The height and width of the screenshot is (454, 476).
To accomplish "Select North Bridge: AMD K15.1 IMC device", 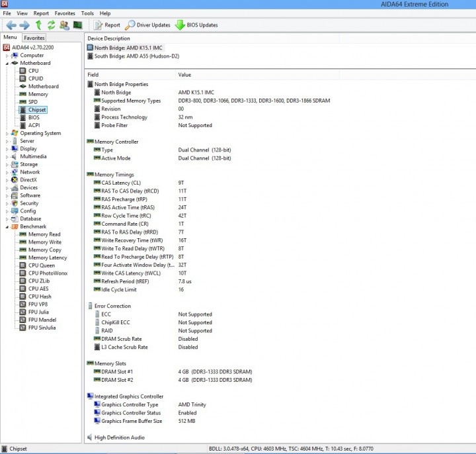I will pos(125,48).
